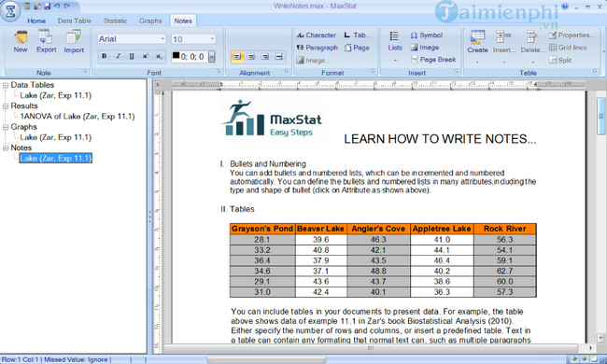Click the Undo arrow in quick access toolbar
Viewport: 607px width, 364px height.
(57, 6)
